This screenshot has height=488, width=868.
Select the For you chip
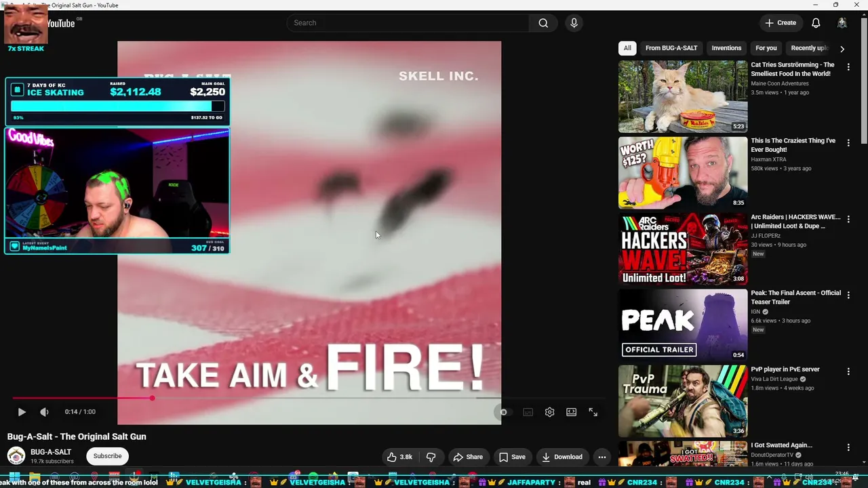[766, 48]
